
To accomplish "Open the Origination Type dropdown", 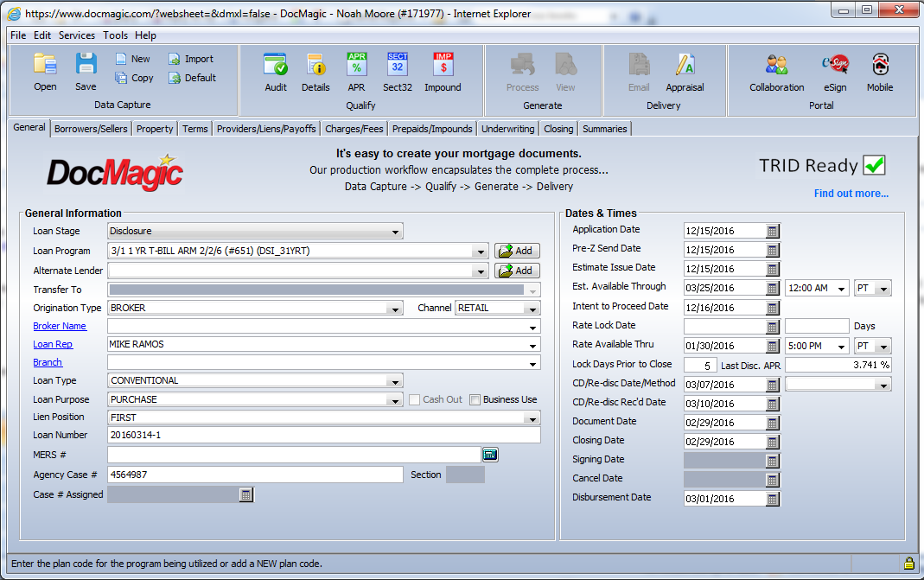I will [395, 309].
